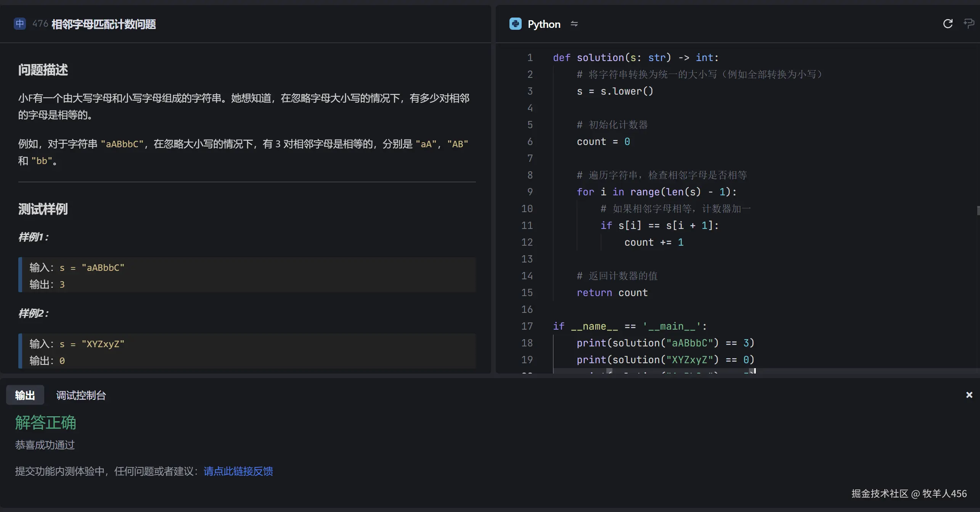Open the 请点此链接反馈 feedback link
The width and height of the screenshot is (980, 512).
[238, 471]
